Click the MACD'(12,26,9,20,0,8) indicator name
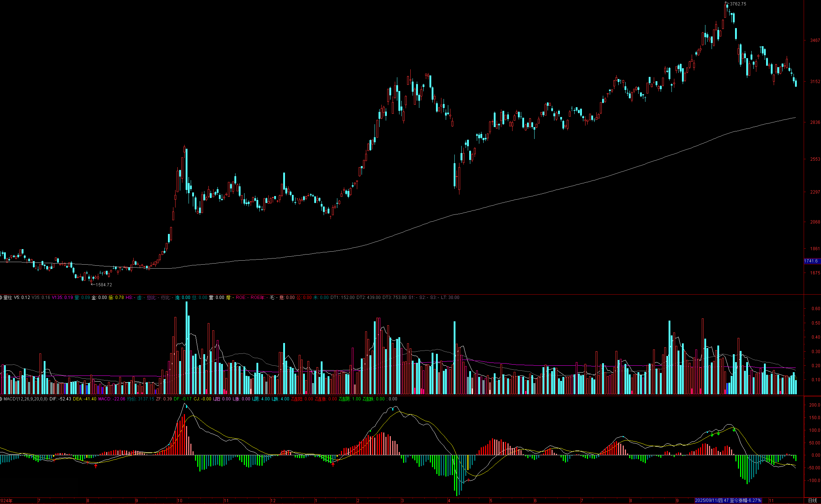821x504 pixels. click(x=25, y=399)
